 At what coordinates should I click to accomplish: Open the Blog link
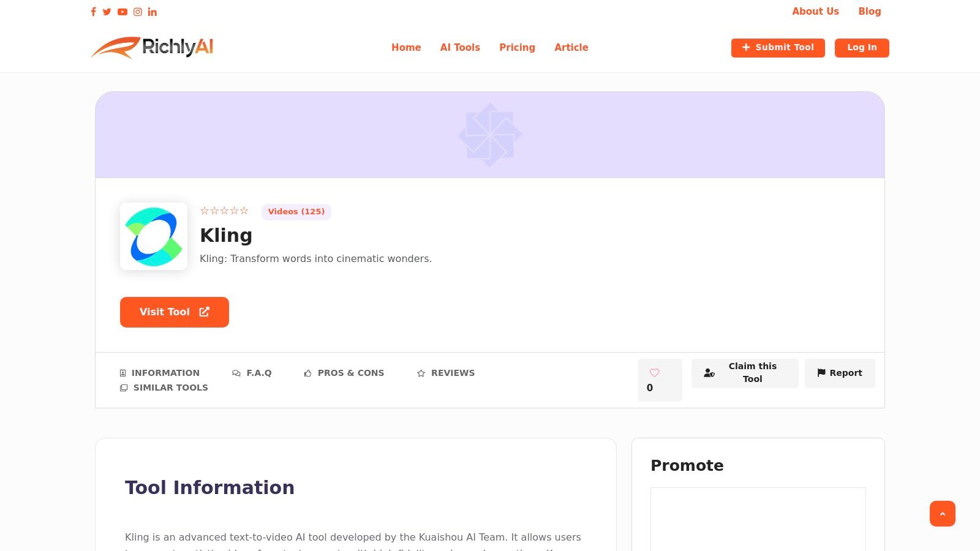tap(870, 12)
